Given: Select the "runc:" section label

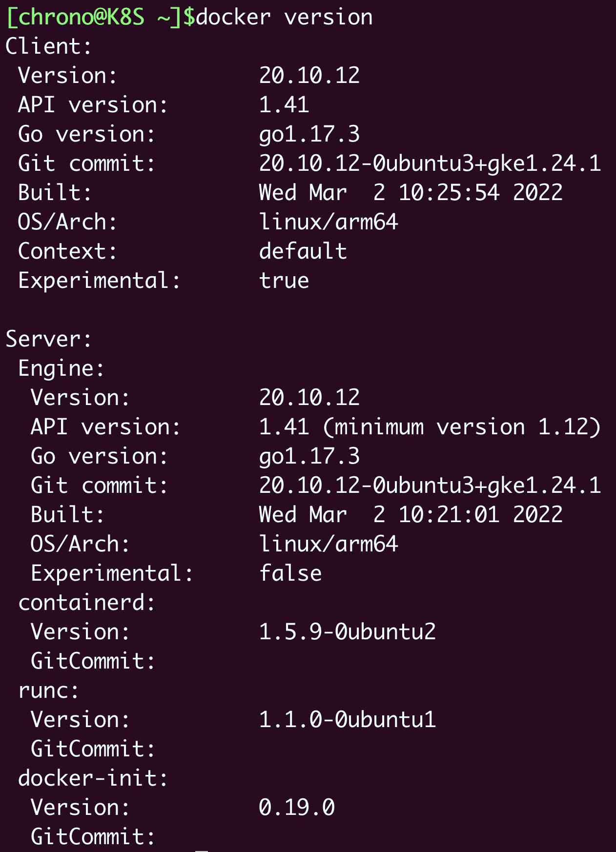Looking at the screenshot, I should [x=48, y=691].
